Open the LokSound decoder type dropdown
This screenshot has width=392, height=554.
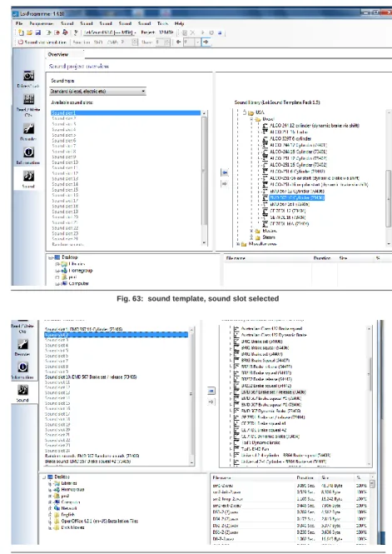[110, 32]
